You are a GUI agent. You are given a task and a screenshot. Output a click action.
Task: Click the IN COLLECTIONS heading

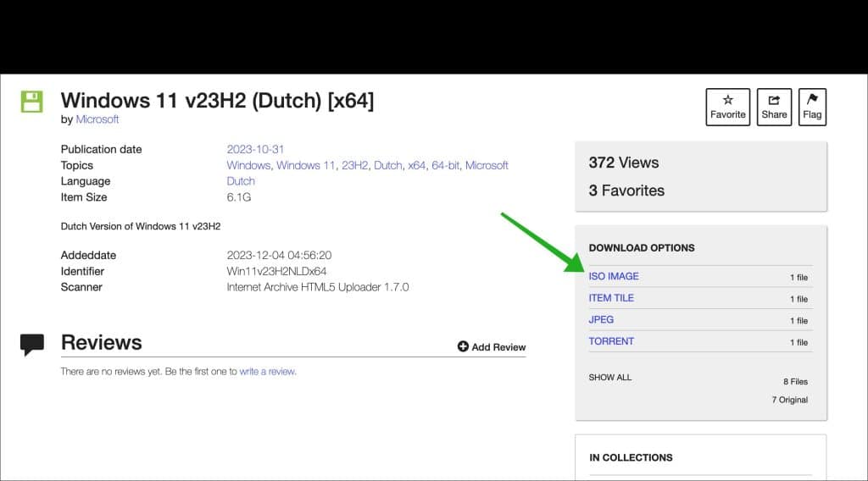tap(631, 458)
